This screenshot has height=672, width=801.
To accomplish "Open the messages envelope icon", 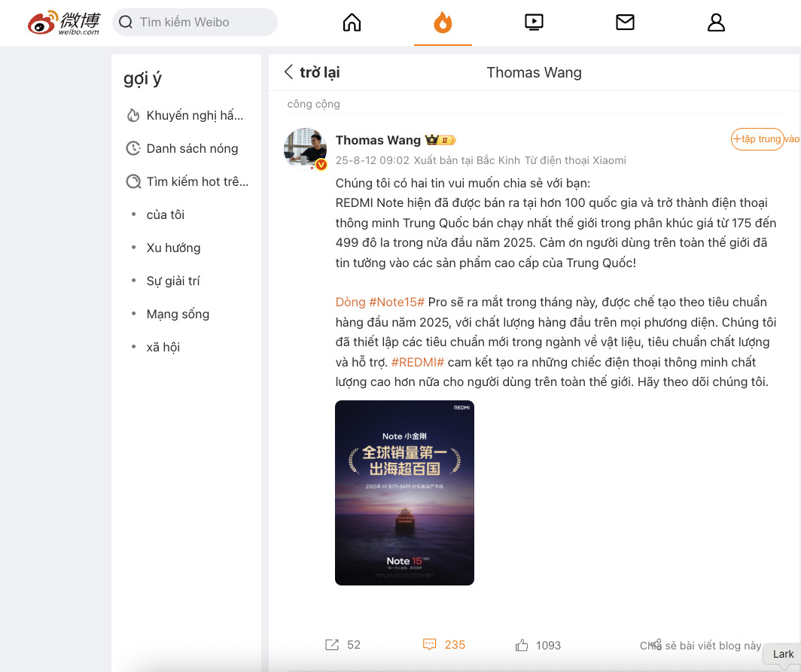I will pyautogui.click(x=625, y=23).
